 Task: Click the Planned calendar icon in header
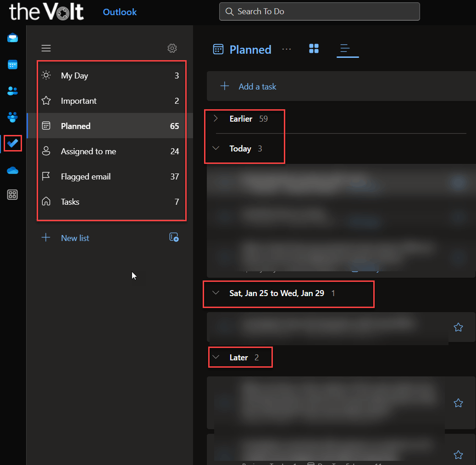pos(218,49)
